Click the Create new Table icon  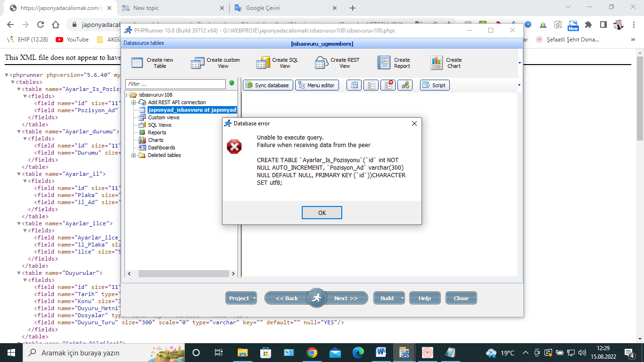point(137,63)
